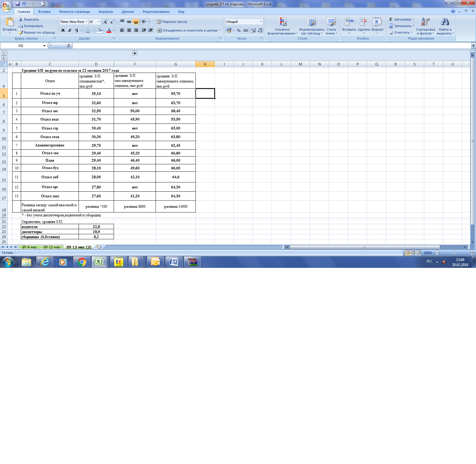The image size is (476, 464).
Task: Open Стили ячеек gallery
Action: point(331,26)
